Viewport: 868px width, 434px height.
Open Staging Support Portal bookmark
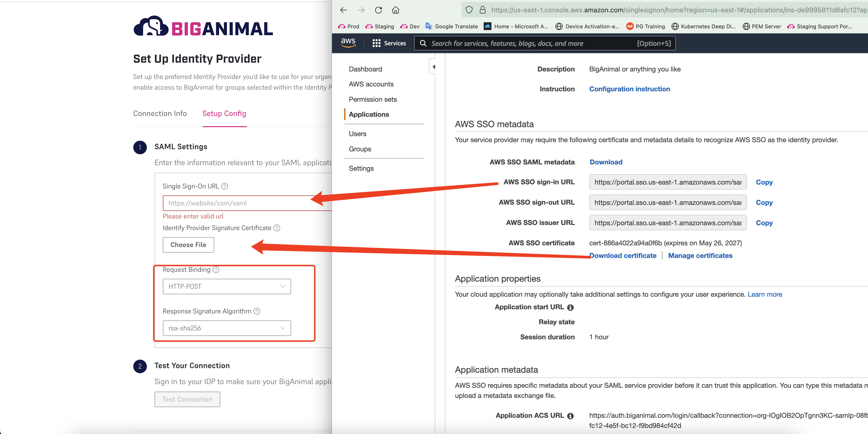pos(820,26)
